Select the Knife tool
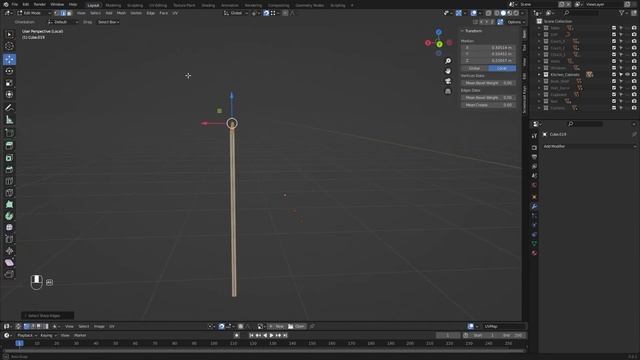This screenshot has height=360, width=640. (x=9, y=193)
